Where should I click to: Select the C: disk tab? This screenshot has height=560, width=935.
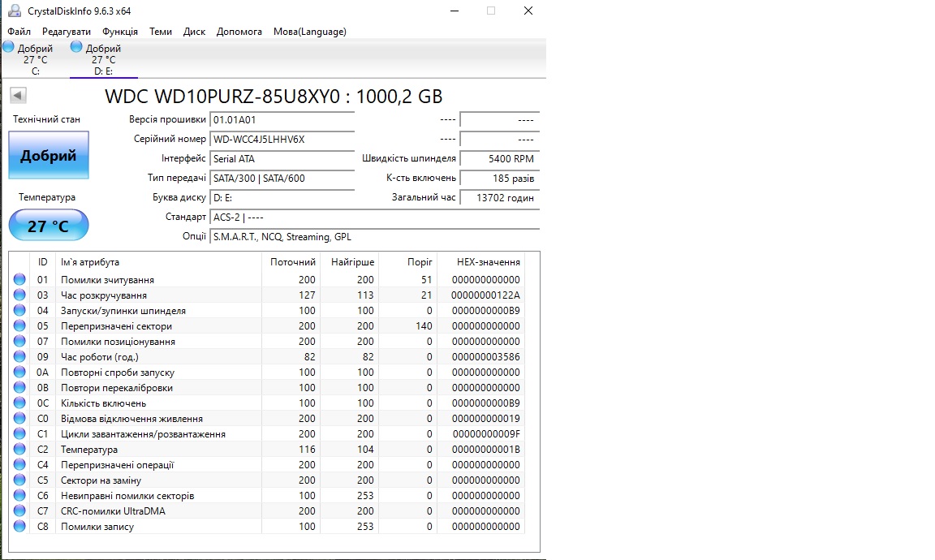coord(35,59)
